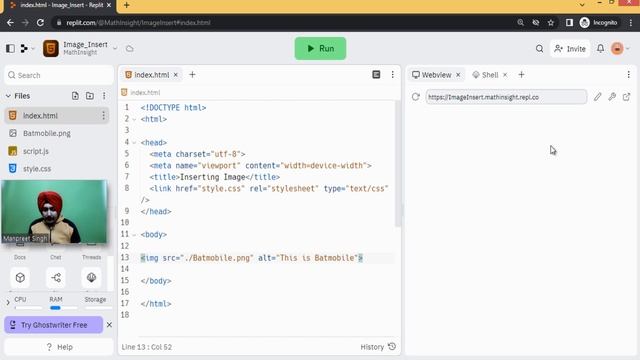
Task: Open Chrome side panel icon
Action: pyautogui.click(x=569, y=22)
